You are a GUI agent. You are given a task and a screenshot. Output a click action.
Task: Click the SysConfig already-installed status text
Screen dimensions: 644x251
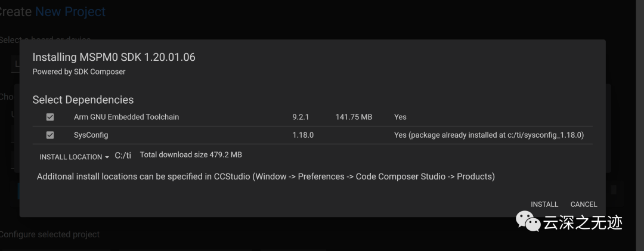click(x=489, y=135)
